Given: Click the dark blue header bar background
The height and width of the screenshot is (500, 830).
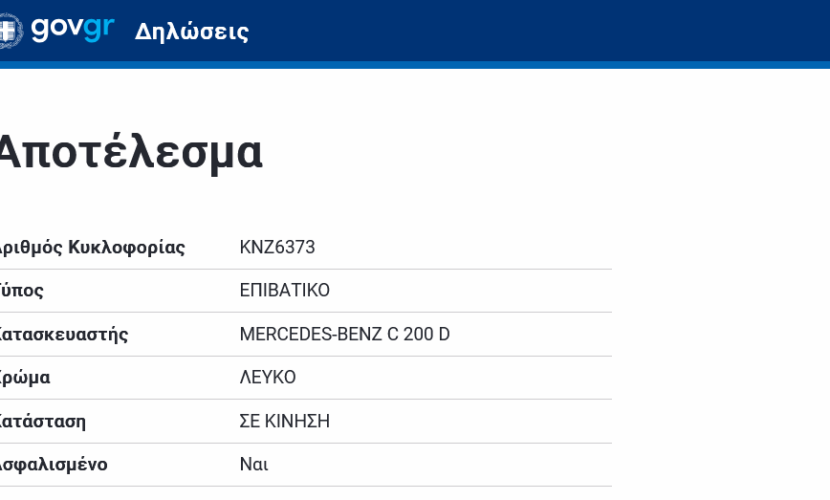Looking at the screenshot, I should pyautogui.click(x=529, y=31).
